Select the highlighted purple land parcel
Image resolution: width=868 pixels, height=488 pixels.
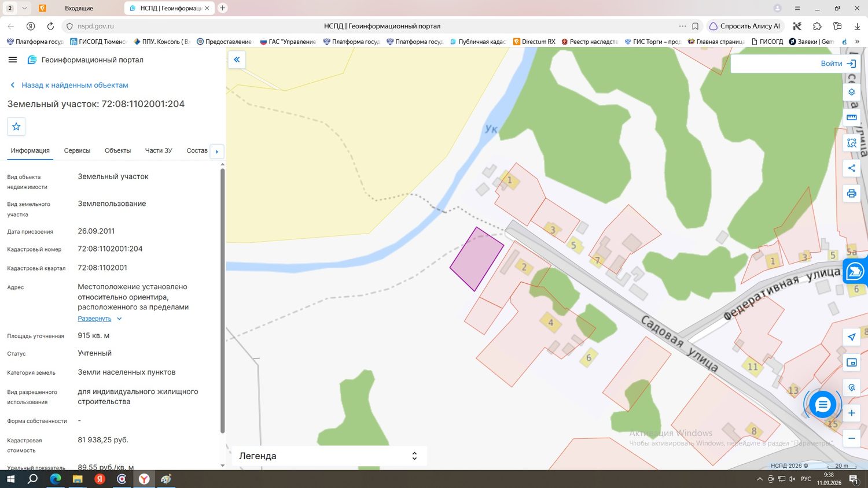(x=477, y=258)
